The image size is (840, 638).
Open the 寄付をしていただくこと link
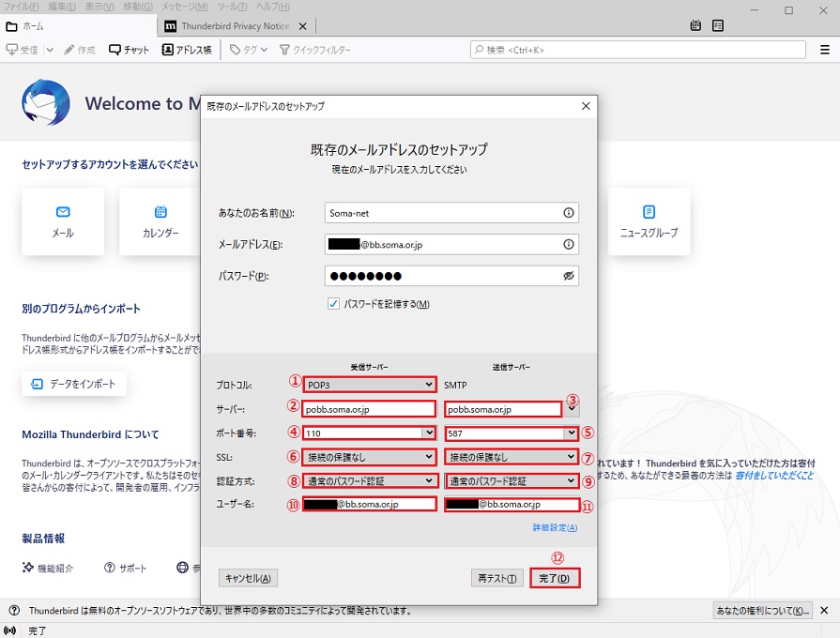pyautogui.click(x=774, y=475)
